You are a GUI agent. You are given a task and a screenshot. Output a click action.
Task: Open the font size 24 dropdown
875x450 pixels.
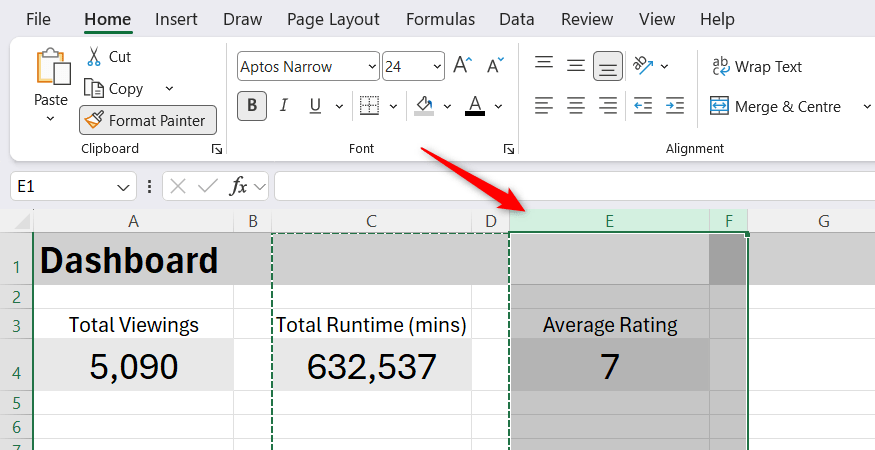437,66
